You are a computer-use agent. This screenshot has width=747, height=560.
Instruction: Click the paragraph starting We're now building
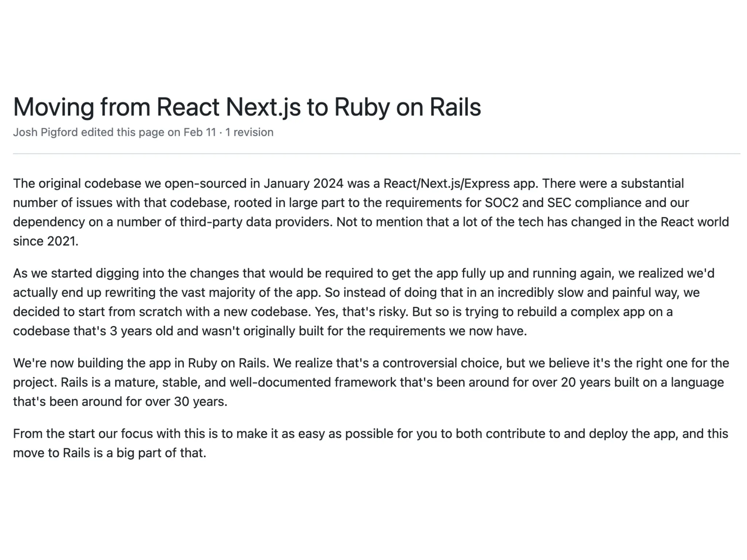[371, 382]
